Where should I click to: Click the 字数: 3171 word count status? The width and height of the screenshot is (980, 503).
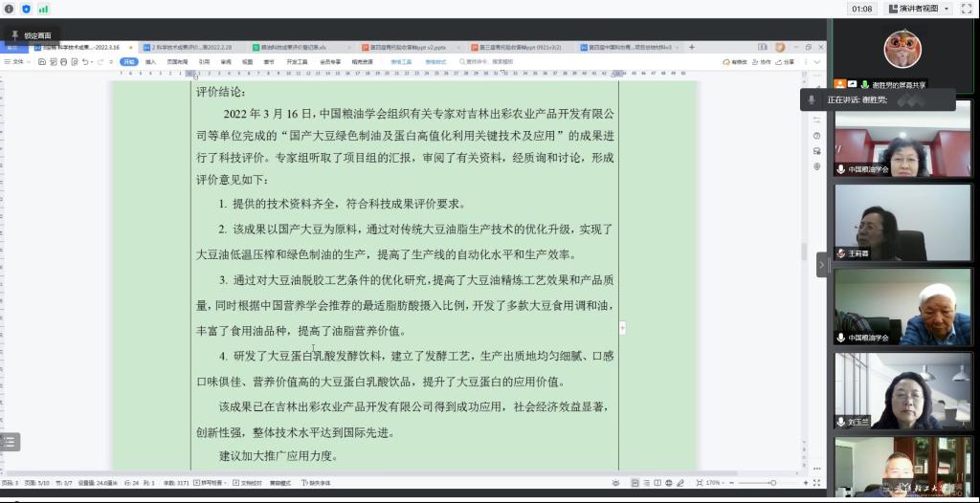point(176,483)
